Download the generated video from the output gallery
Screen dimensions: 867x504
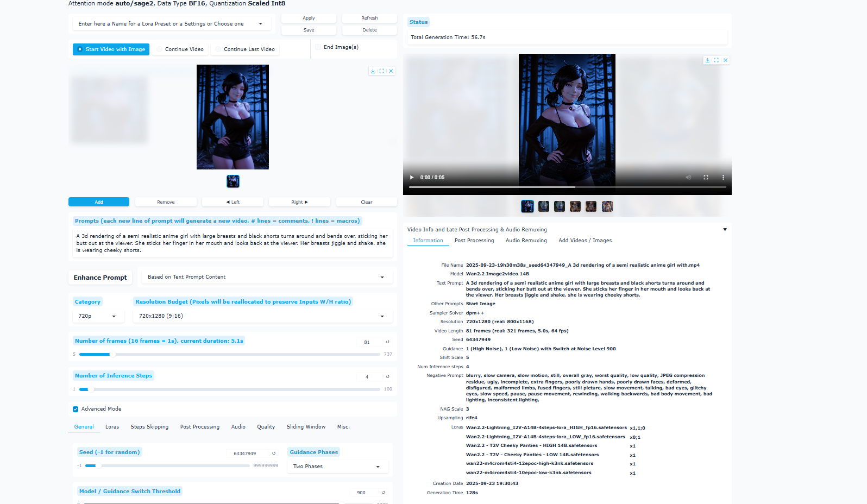707,60
